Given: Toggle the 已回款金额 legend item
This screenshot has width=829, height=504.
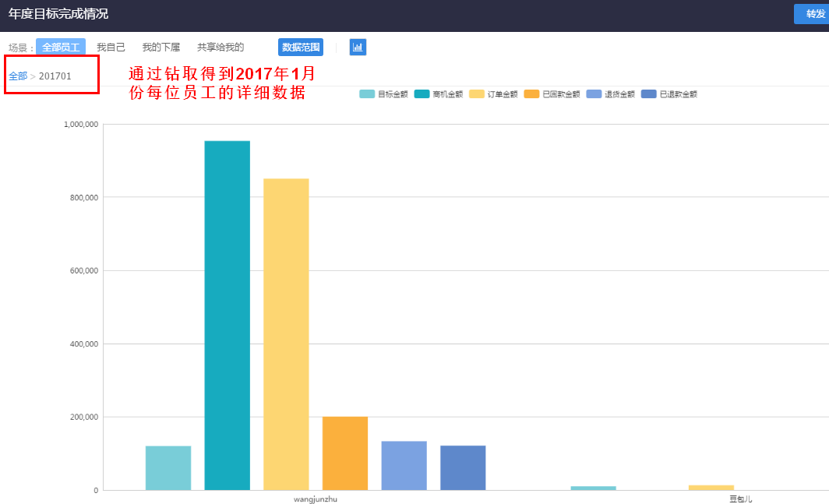Looking at the screenshot, I should (552, 94).
